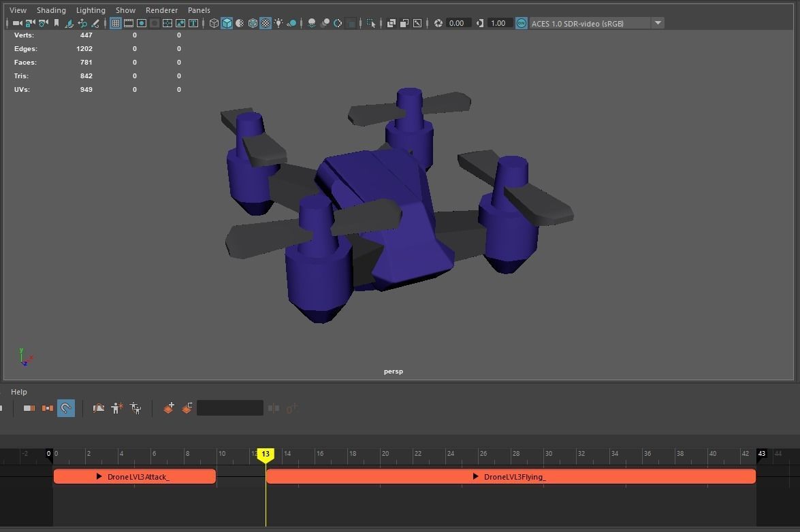Enable Wireframe shading mode
The width and height of the screenshot is (800, 532).
pyautogui.click(x=214, y=23)
